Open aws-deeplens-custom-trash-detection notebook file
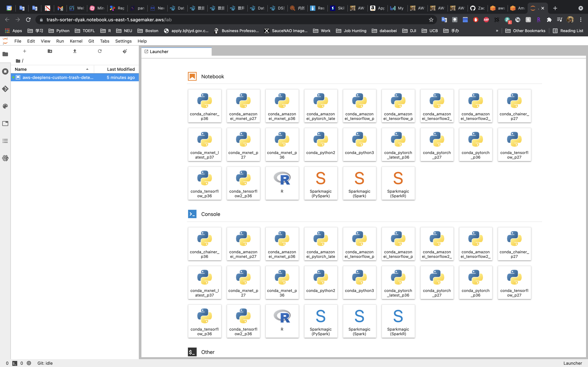This screenshot has width=588, height=367. tap(58, 77)
